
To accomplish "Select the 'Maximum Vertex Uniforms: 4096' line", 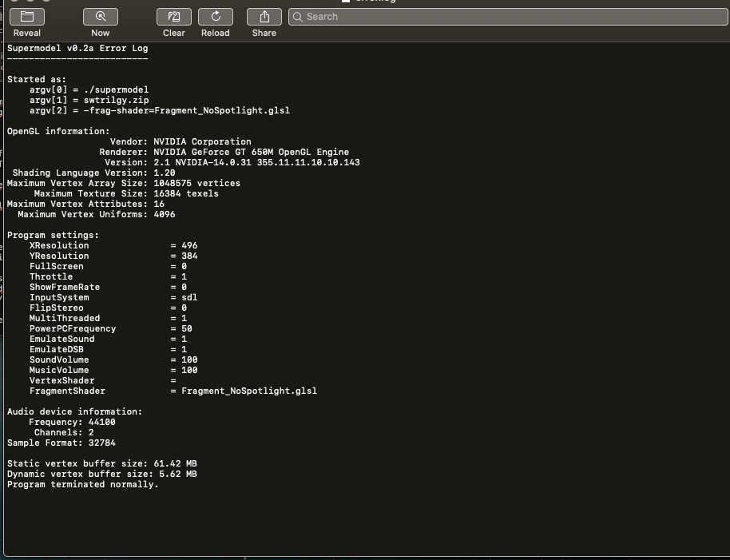I will point(97,214).
